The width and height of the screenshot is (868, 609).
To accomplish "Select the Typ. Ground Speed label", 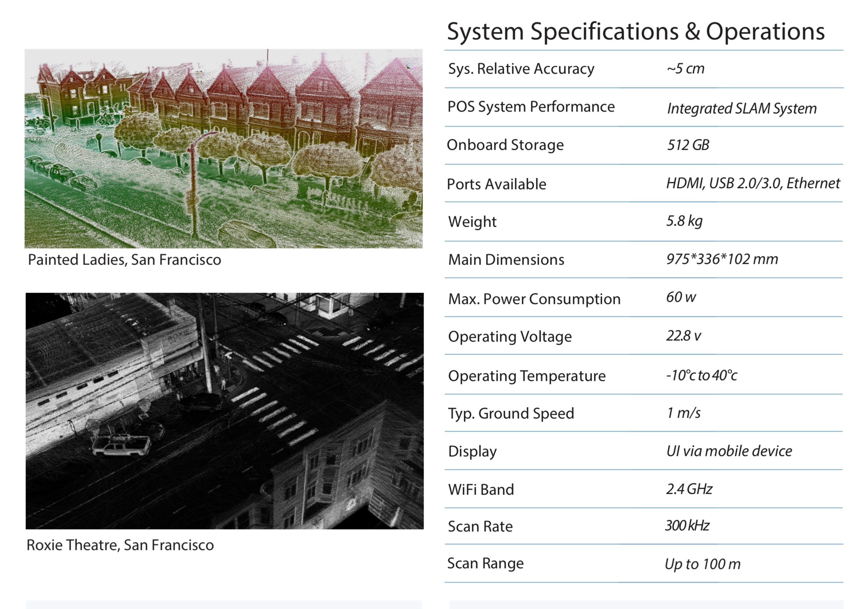I will 511,413.
